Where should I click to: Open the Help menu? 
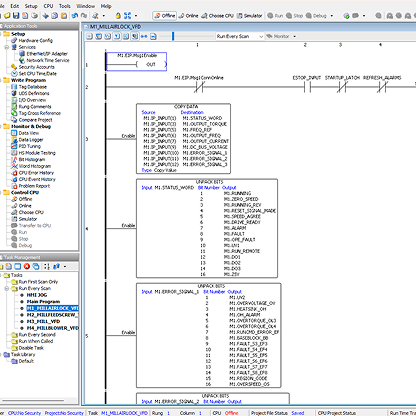pyautogui.click(x=106, y=6)
